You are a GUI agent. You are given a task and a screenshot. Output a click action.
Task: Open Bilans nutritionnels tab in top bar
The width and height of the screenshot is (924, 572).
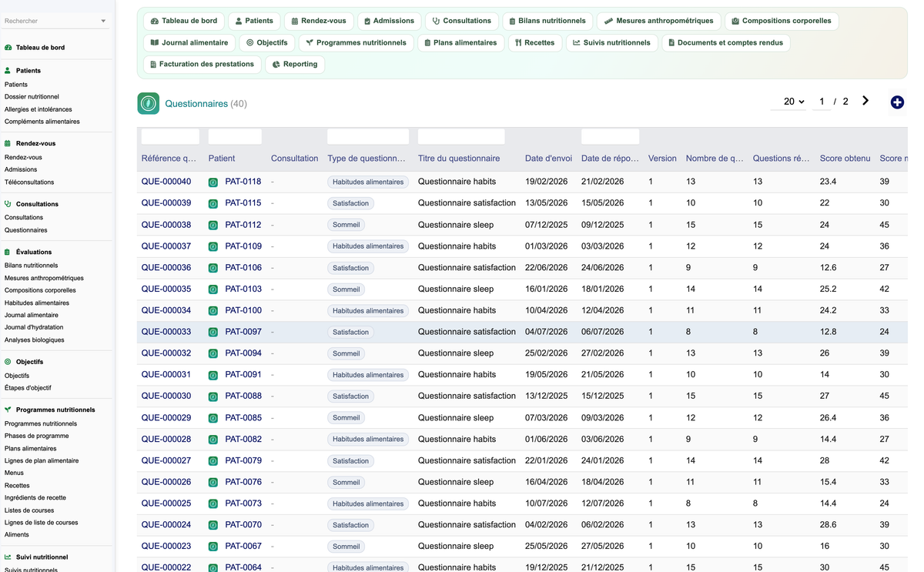tap(547, 21)
